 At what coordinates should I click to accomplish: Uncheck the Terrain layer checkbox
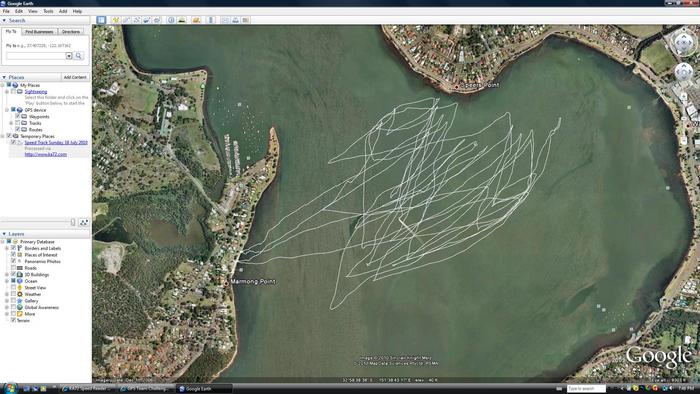pyautogui.click(x=13, y=320)
